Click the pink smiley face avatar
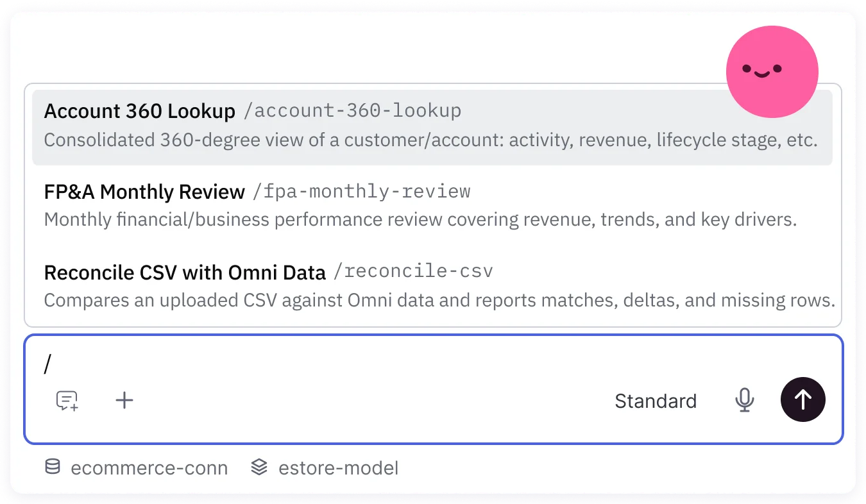The image size is (866, 504). tap(772, 72)
